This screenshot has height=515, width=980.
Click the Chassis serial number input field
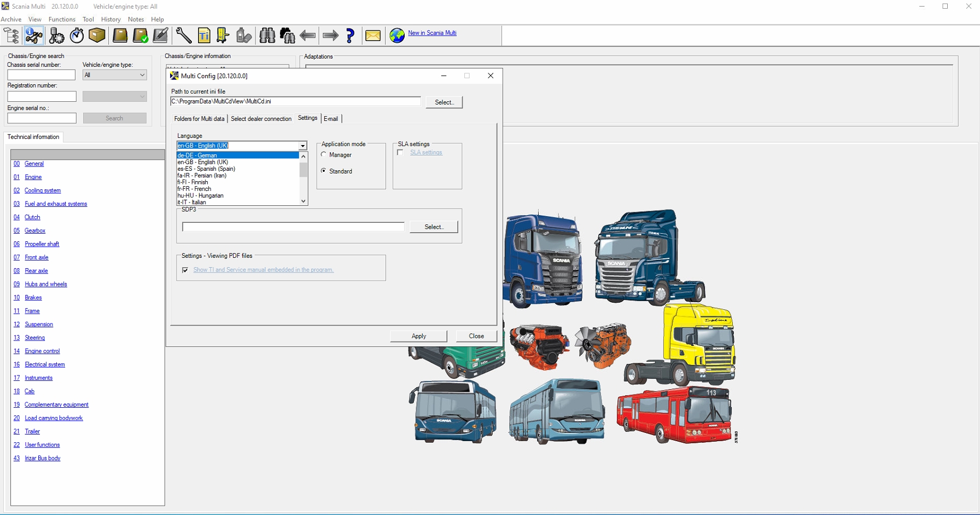tap(42, 75)
